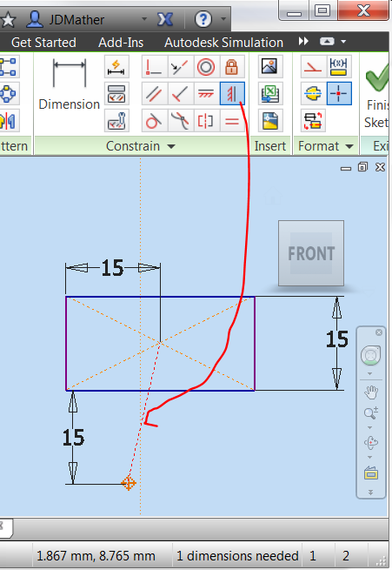Click the Rectangular Pattern icon

(8, 67)
